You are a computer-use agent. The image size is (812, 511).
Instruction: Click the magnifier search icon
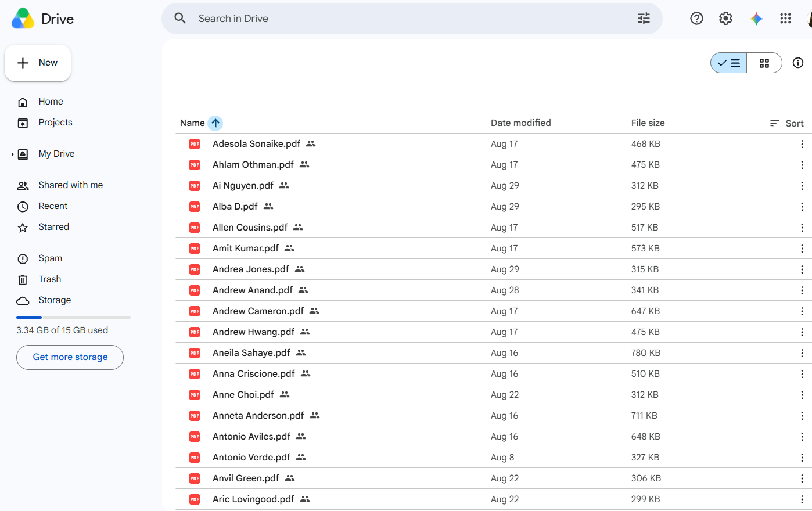click(x=181, y=19)
